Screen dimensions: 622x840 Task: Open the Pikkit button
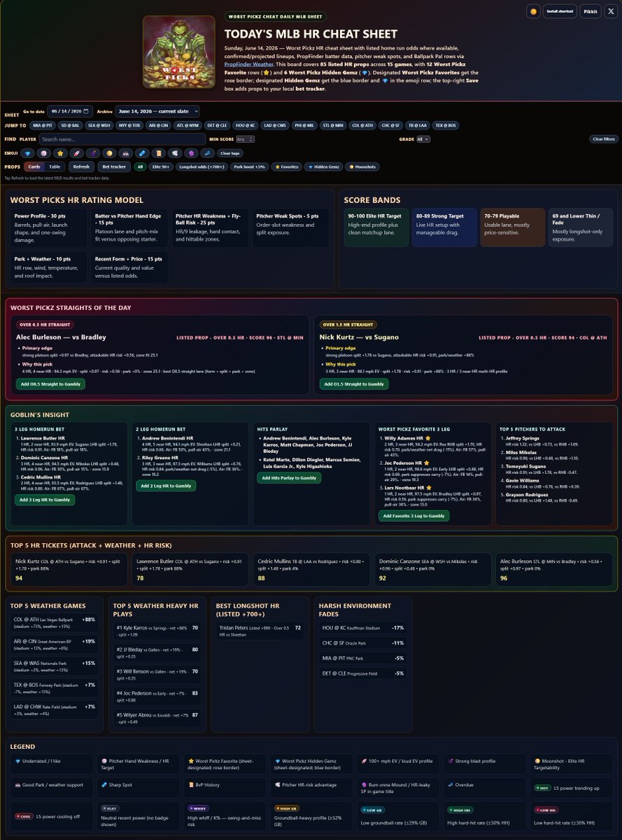click(591, 11)
